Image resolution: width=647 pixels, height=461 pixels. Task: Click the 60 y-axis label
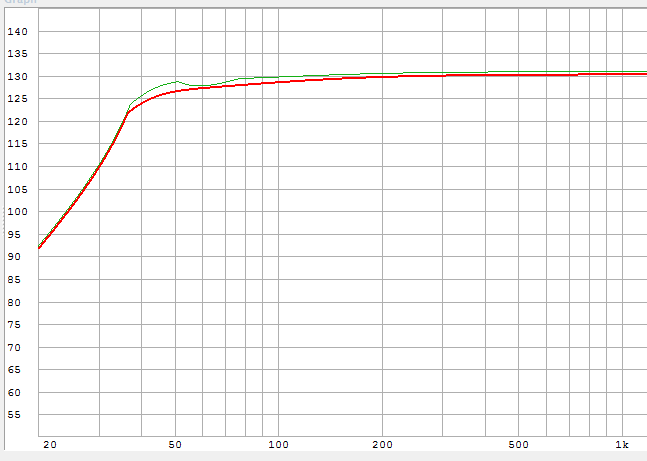(x=14, y=392)
